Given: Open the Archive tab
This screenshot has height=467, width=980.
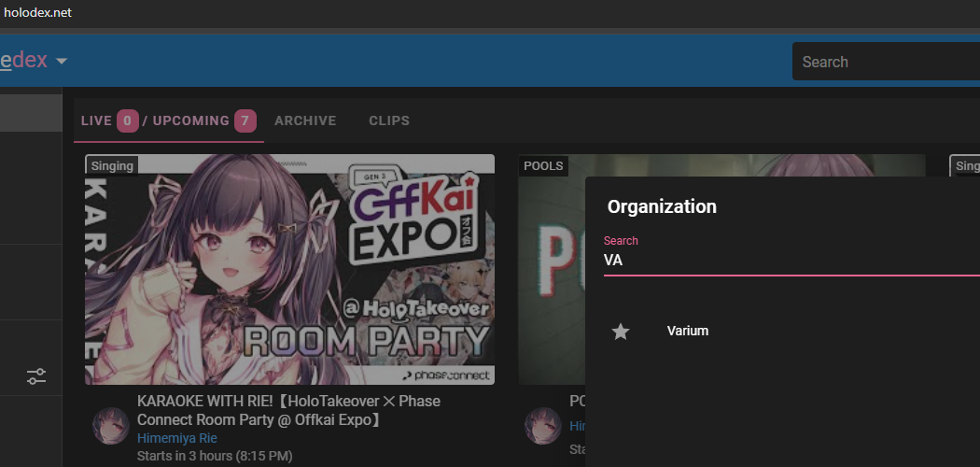Looking at the screenshot, I should tap(305, 120).
